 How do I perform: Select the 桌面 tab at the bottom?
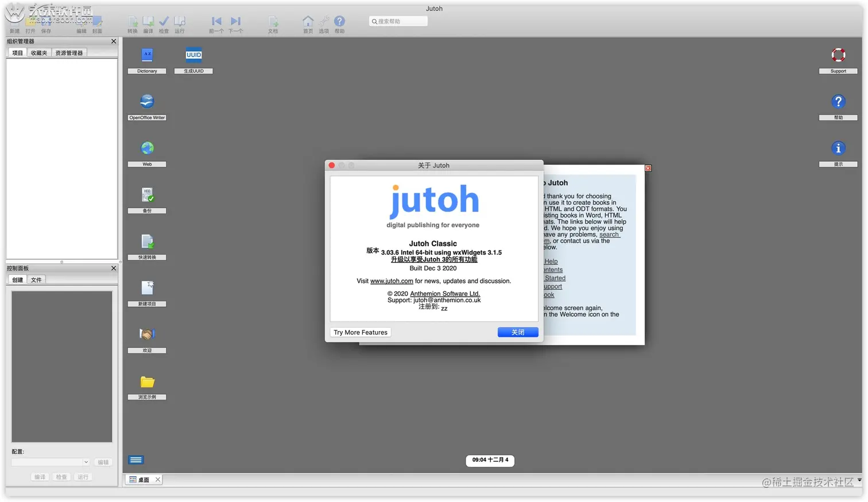coord(139,480)
